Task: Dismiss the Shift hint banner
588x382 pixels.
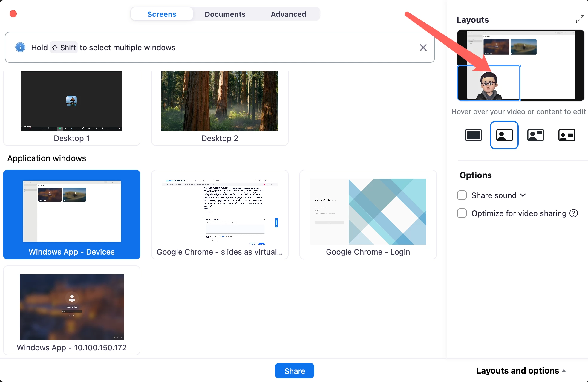Action: pyautogui.click(x=423, y=48)
